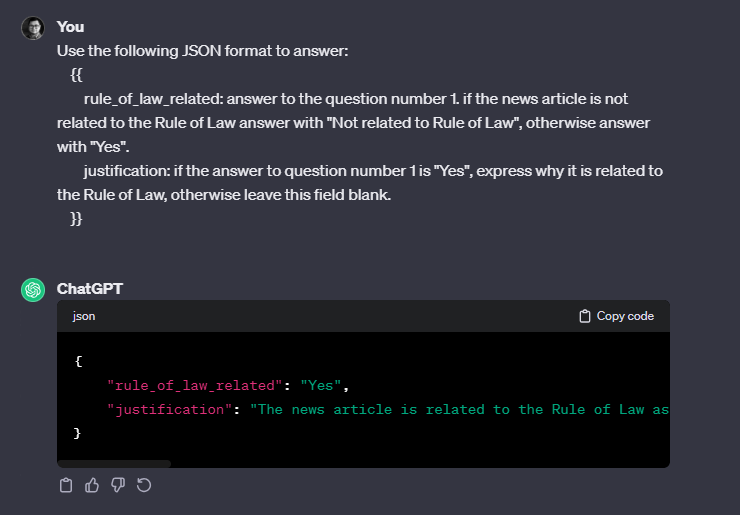Click the opening brace in the code block
740x515 pixels.
78,362
